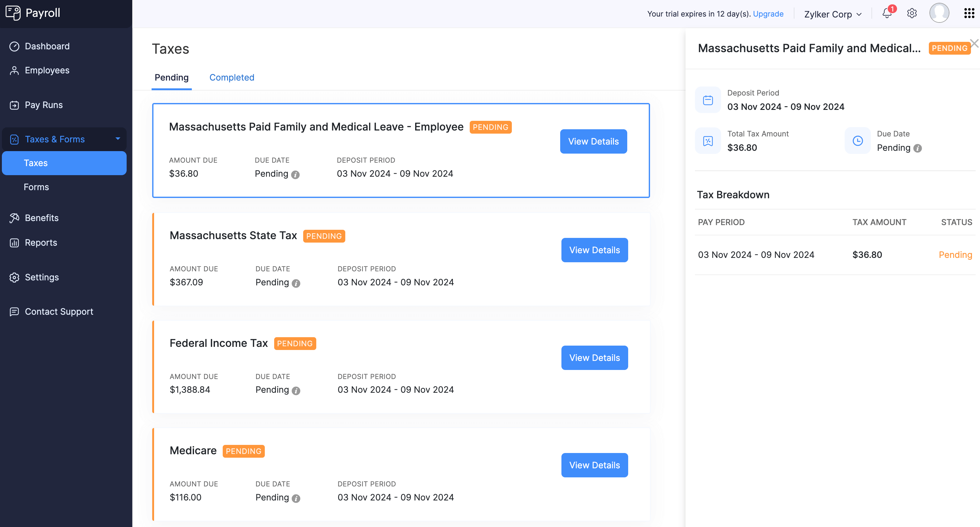This screenshot has height=527, width=980.
Task: Show the Pending due date tooltip on detail panel
Action: point(918,148)
